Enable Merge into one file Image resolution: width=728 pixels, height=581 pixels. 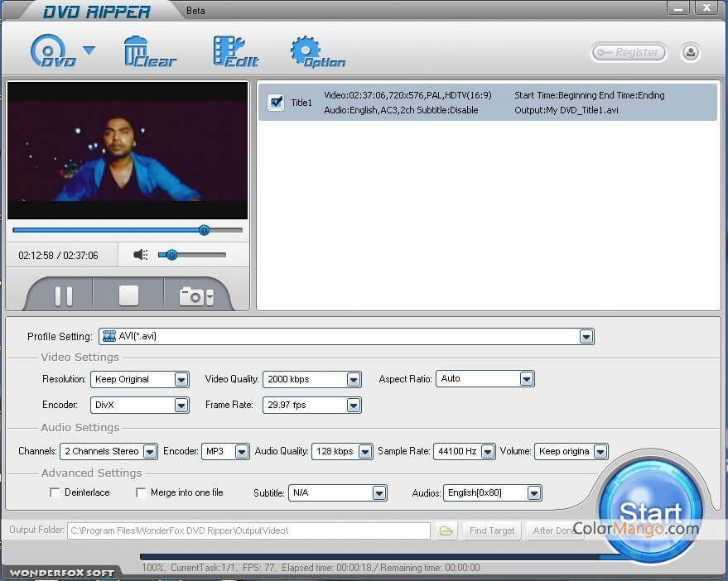(x=141, y=492)
